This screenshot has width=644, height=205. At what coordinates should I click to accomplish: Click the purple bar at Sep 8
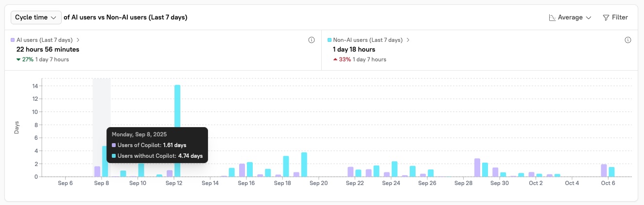97,171
